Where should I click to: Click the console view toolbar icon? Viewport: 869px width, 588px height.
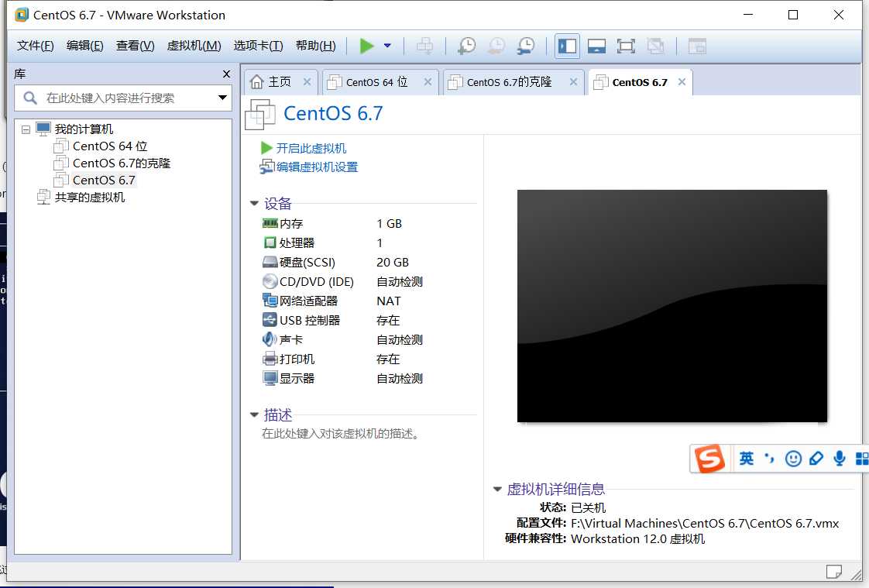click(x=696, y=46)
